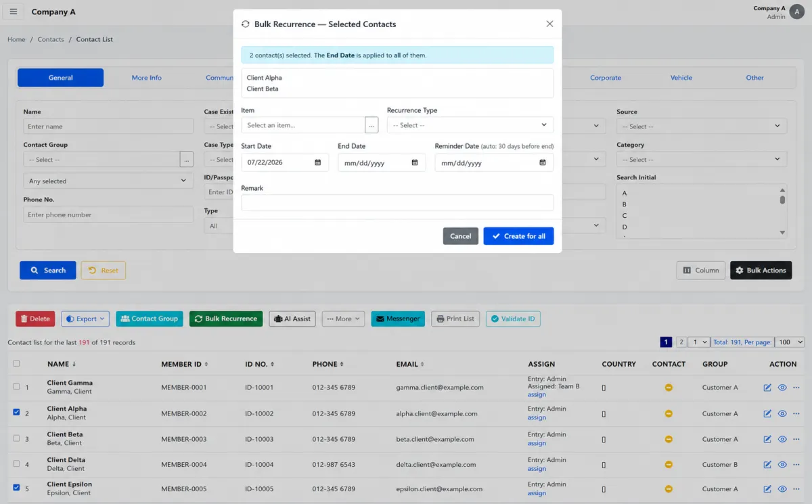The height and width of the screenshot is (504, 812).
Task: Open item picker ellipsis button in dialog
Action: click(371, 125)
